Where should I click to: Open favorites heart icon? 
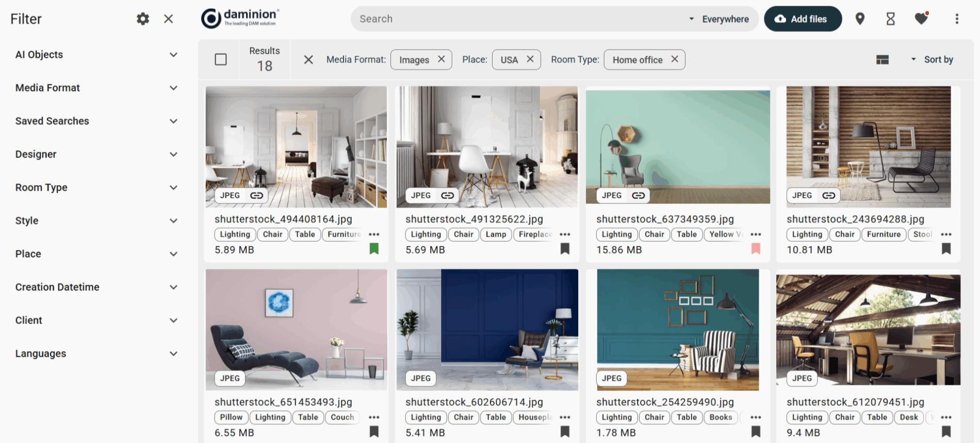921,19
